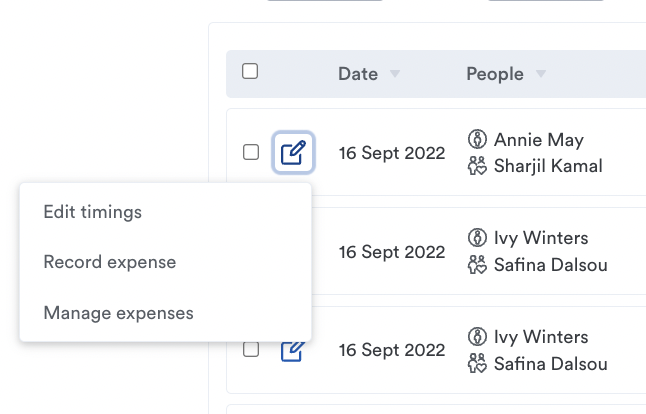Open the Date column sort dropdown arrow

(395, 74)
